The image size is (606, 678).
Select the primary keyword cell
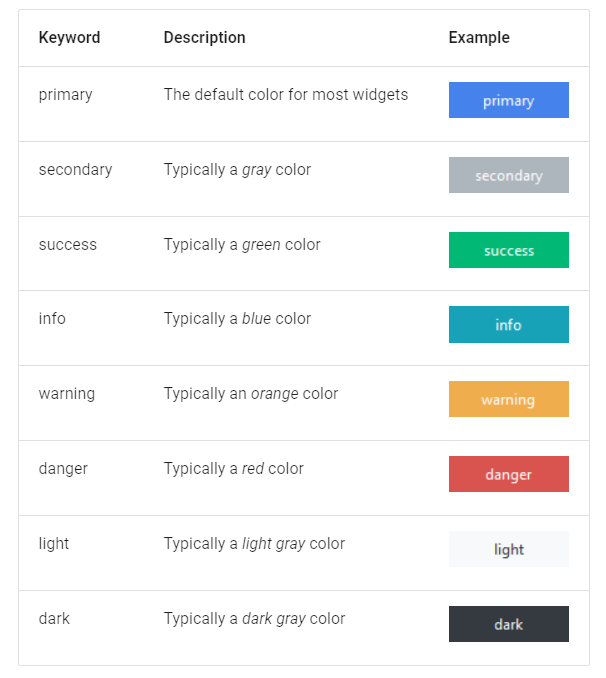pos(65,95)
